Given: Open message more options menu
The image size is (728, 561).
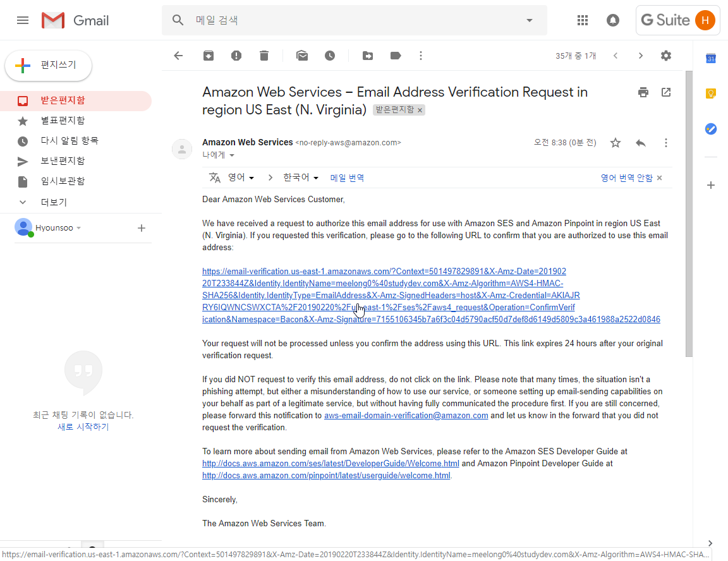Looking at the screenshot, I should pos(666,143).
